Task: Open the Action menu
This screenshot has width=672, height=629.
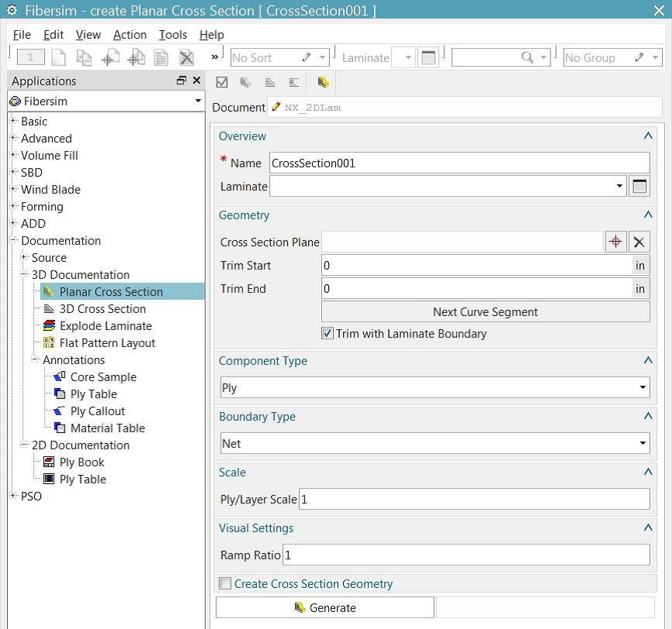Action: pyautogui.click(x=129, y=34)
